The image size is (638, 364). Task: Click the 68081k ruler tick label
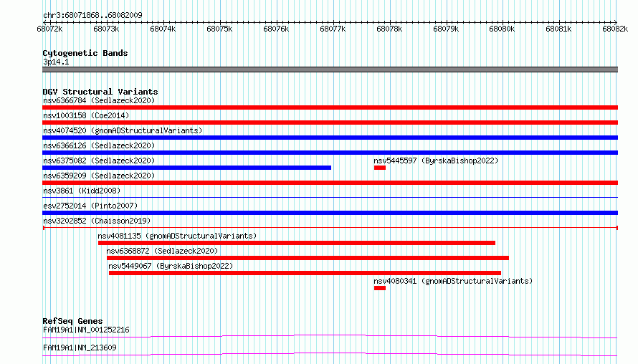click(558, 29)
